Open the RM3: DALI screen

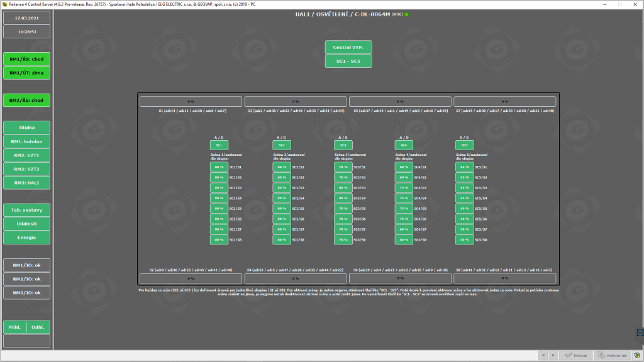(x=26, y=183)
